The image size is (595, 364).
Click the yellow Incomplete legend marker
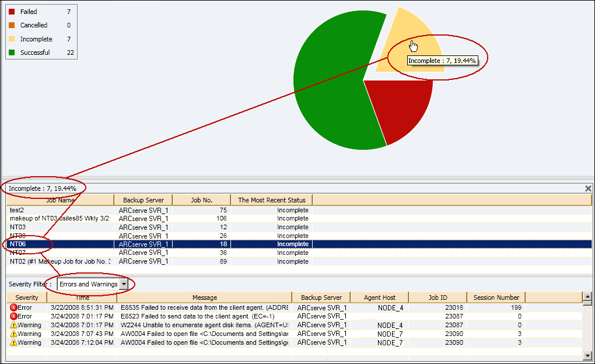10,39
